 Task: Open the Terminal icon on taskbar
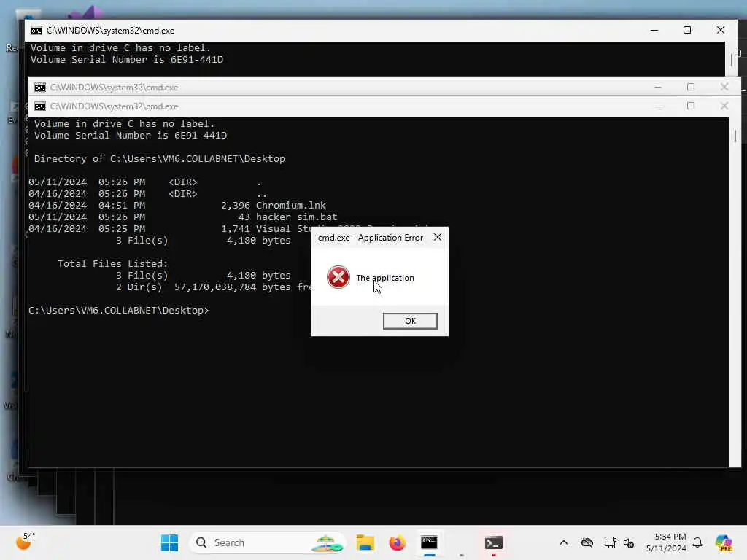tap(494, 542)
